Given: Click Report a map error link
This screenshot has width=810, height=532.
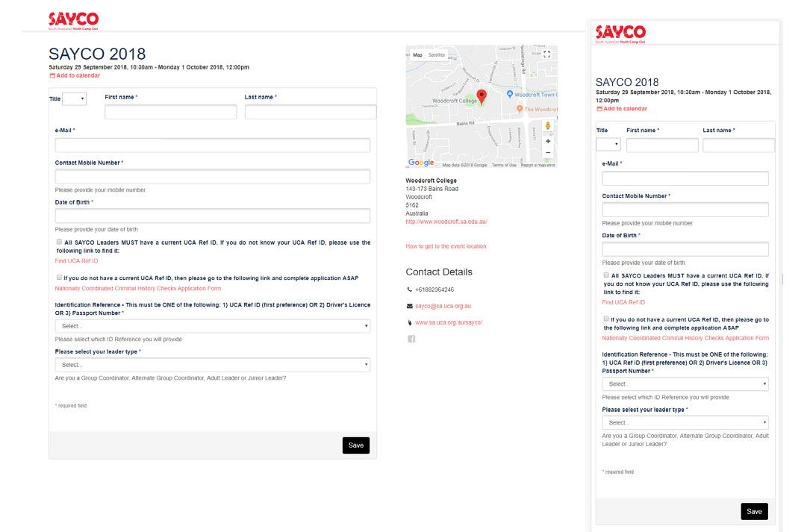Looking at the screenshot, I should click(538, 166).
